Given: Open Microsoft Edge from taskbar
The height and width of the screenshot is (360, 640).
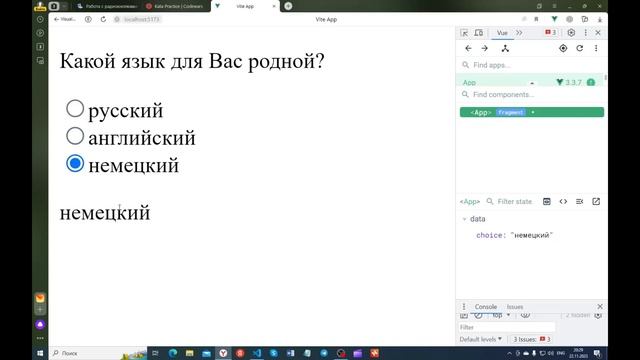Looking at the screenshot, I should point(173,353).
